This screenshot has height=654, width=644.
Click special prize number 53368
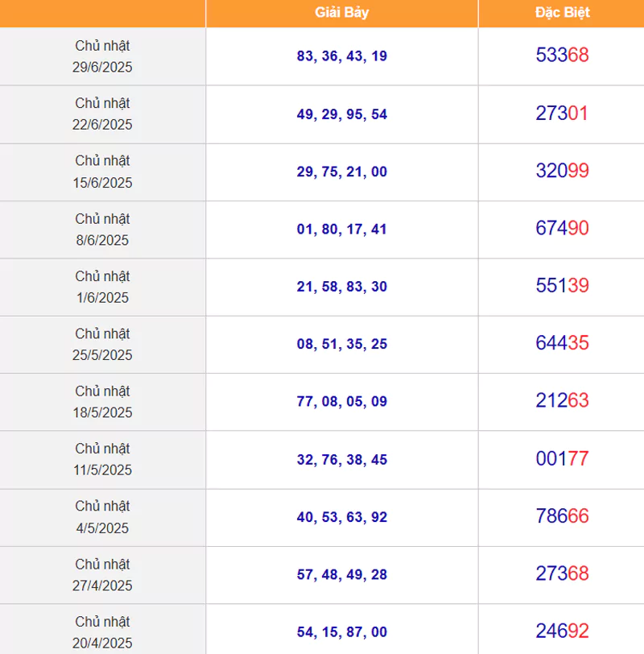[x=562, y=56]
